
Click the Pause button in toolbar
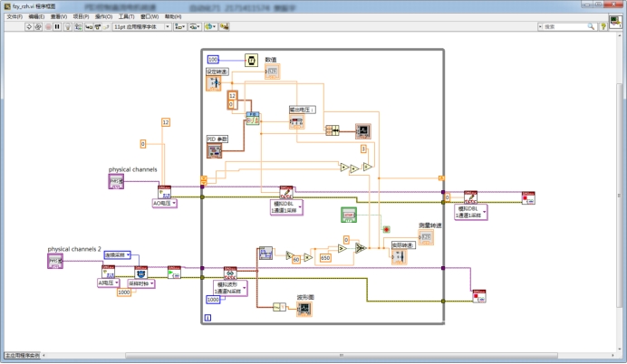pos(57,27)
